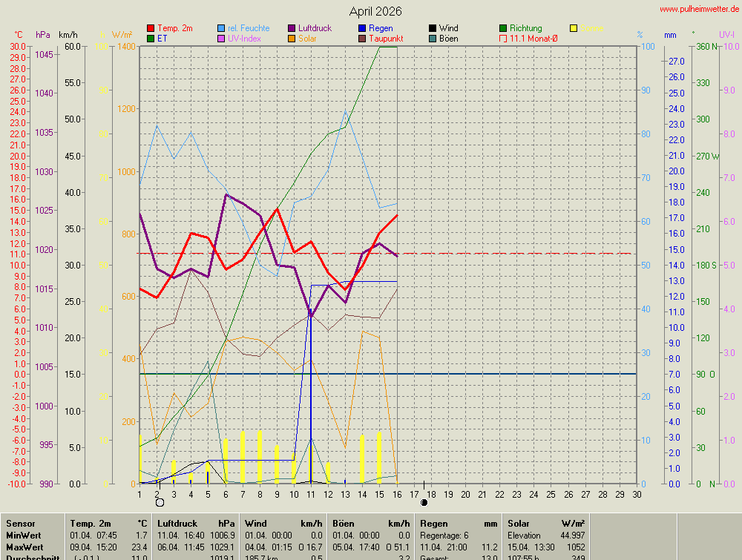The image size is (742, 560).
Task: Click the dark green ET legend square
Action: 151,39
